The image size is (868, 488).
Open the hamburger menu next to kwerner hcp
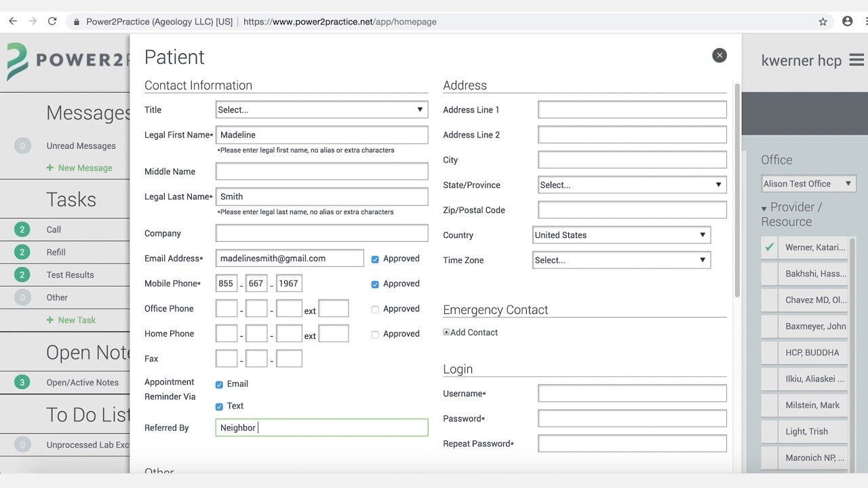[x=856, y=60]
